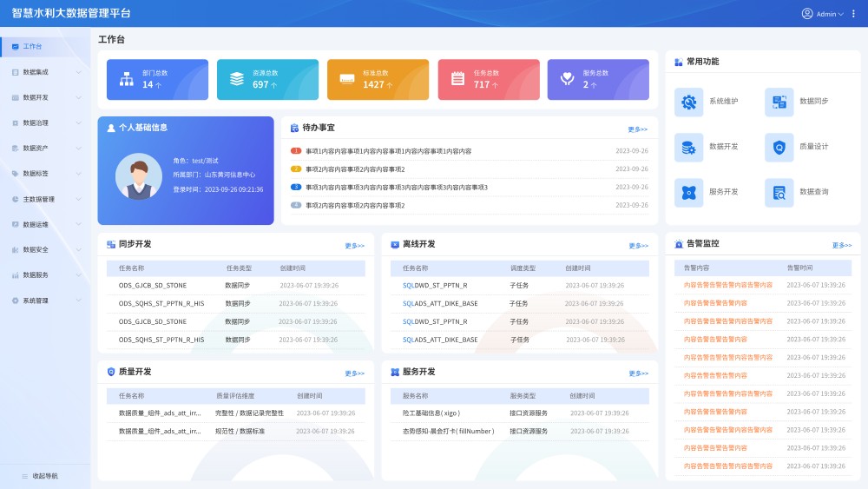Select the 完整性 / 数据记录完整性 quality row
Viewport: 868px width, 489px height.
coord(236,413)
